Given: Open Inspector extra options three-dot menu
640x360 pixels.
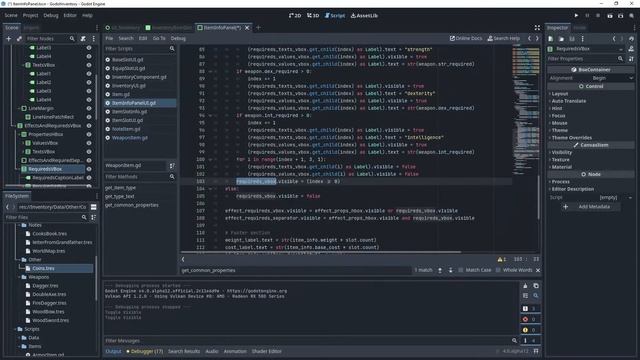Looking at the screenshot, I should click(582, 38).
